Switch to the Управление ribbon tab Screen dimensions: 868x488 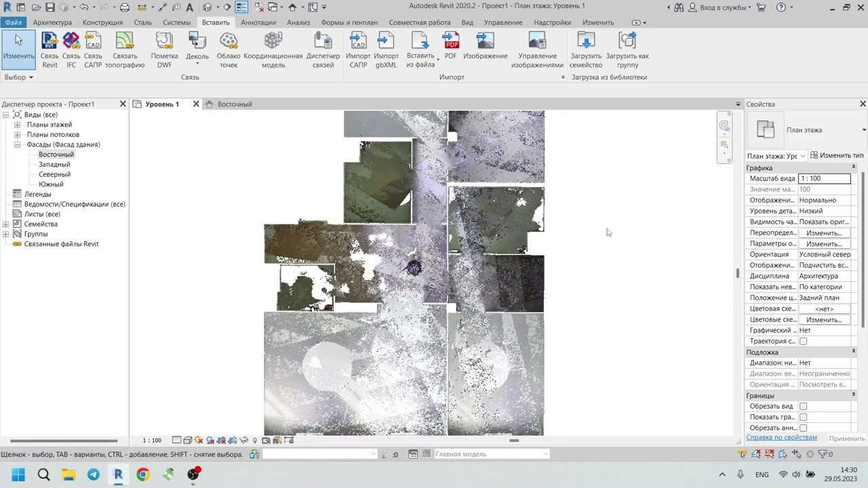click(x=503, y=22)
